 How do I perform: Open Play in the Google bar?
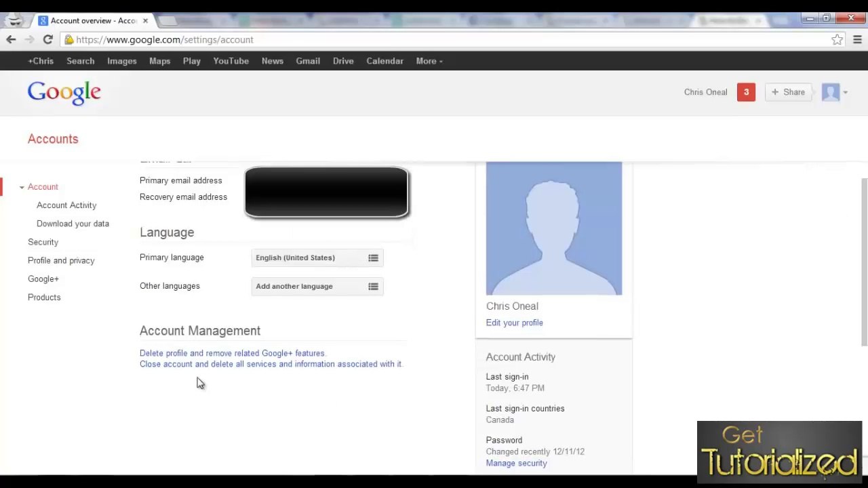(192, 61)
